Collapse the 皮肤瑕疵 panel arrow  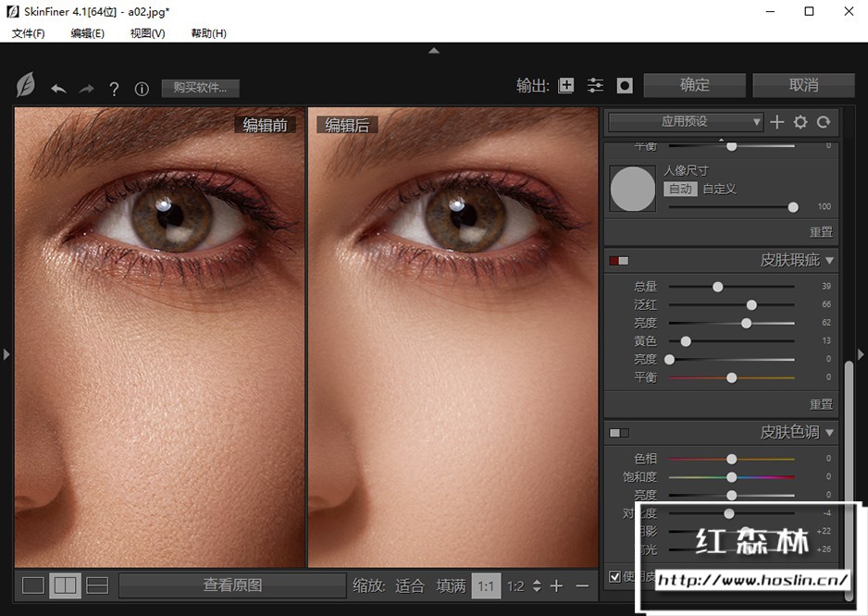[829, 261]
